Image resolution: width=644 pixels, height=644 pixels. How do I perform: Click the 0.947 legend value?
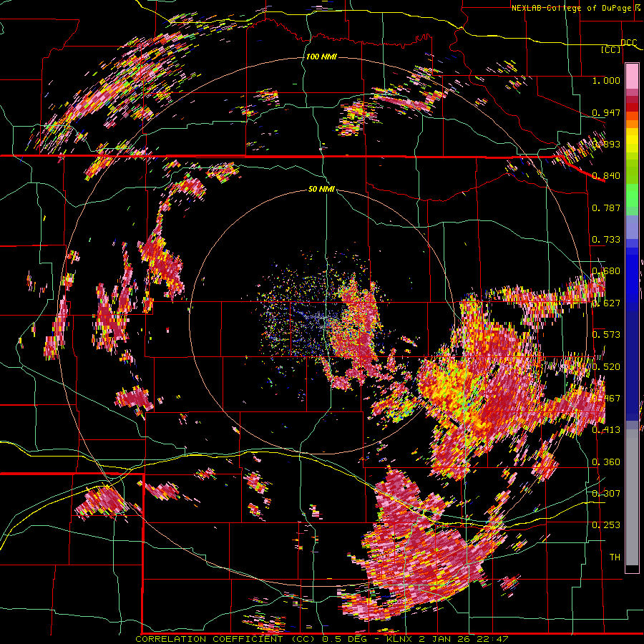[606, 112]
